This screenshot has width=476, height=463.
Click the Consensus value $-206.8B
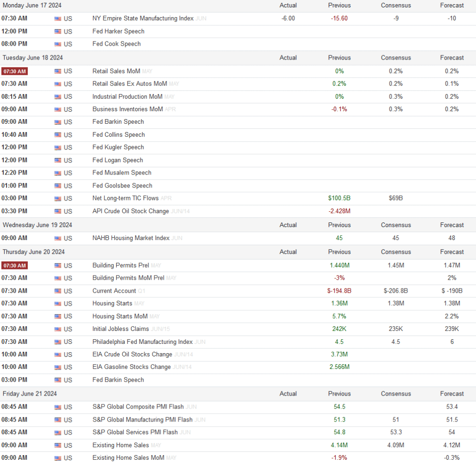(396, 291)
